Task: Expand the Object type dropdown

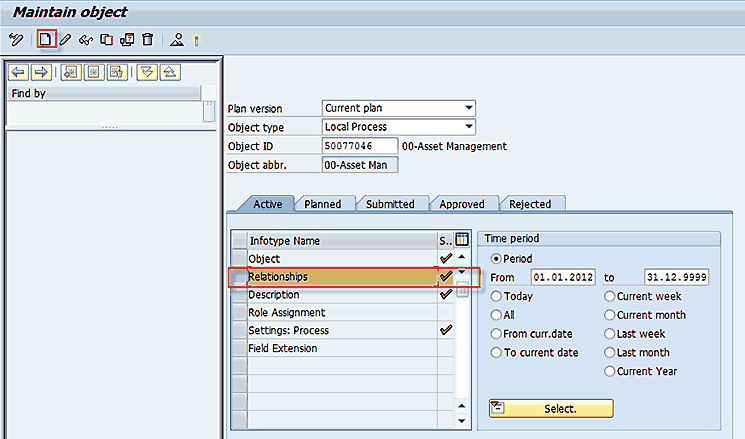Action: point(468,127)
